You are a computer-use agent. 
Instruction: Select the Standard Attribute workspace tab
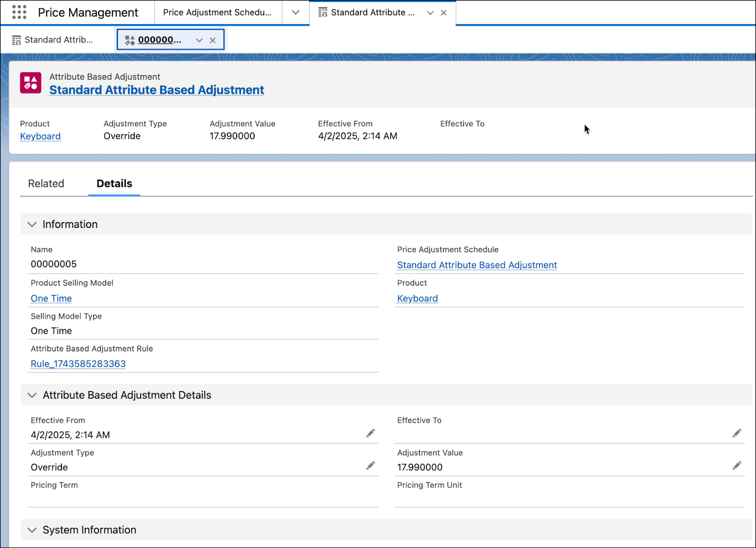click(373, 12)
